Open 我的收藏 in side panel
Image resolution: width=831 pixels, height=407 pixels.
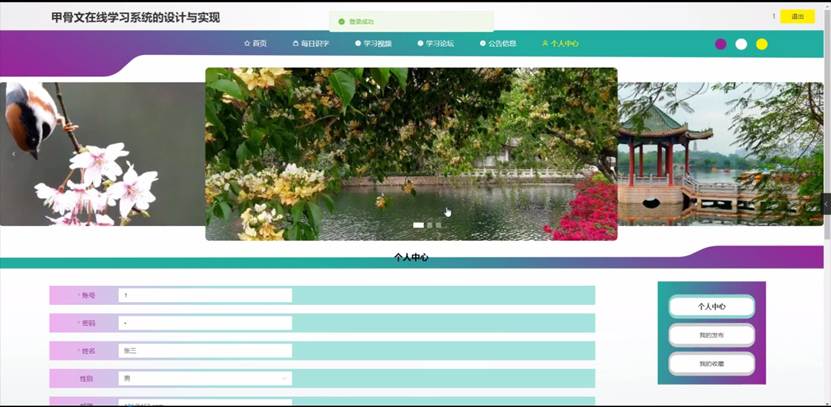tap(711, 364)
